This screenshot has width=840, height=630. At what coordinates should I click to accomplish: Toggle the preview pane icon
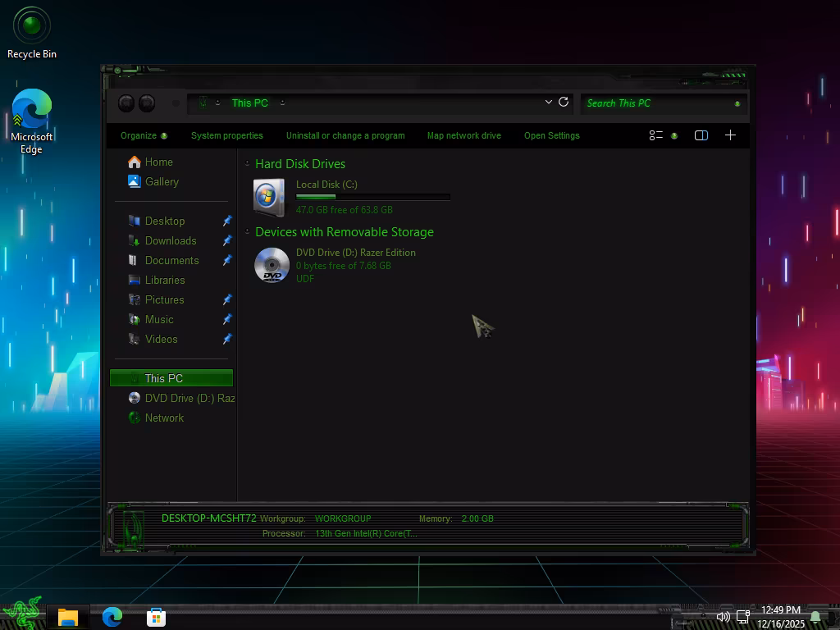click(x=701, y=135)
